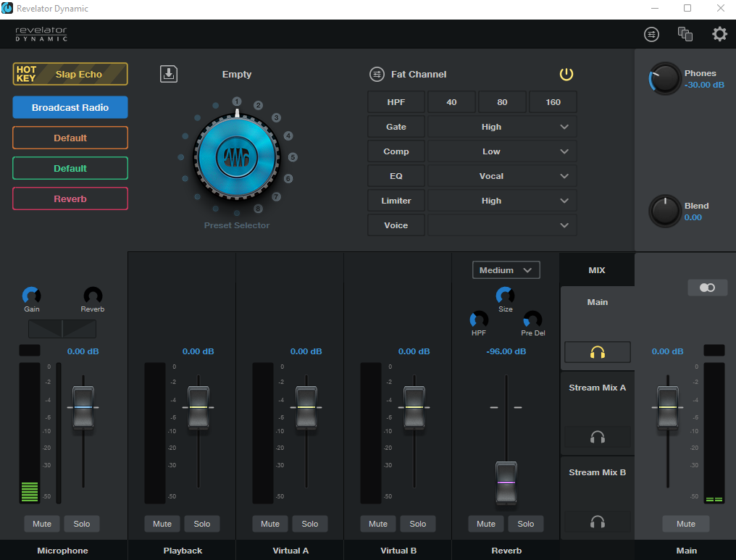The image size is (736, 560).
Task: Open the EQ type dropdown
Action: [x=502, y=176]
